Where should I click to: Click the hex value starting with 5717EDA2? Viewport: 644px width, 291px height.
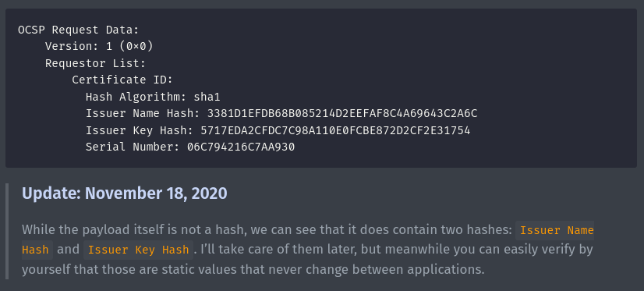click(335, 131)
